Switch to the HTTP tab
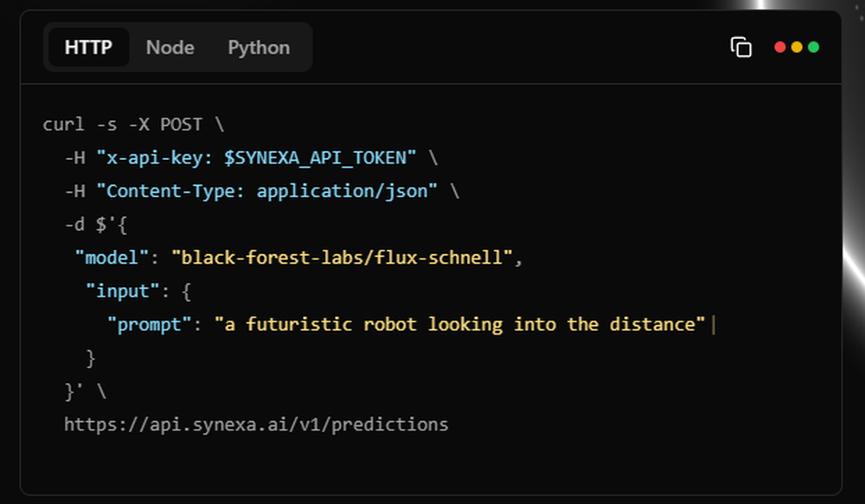 pyautogui.click(x=88, y=48)
